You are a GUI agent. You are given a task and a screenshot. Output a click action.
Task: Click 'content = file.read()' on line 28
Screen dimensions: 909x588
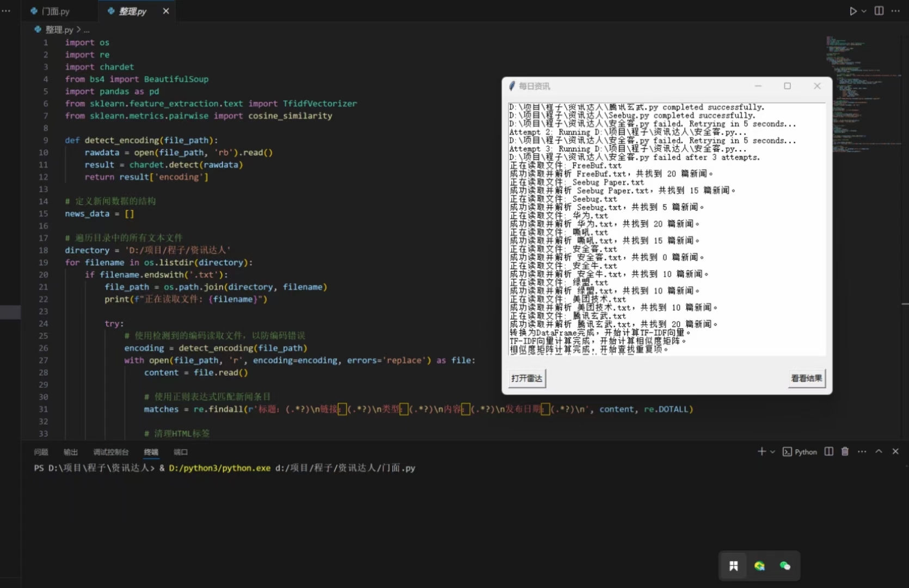196,373
